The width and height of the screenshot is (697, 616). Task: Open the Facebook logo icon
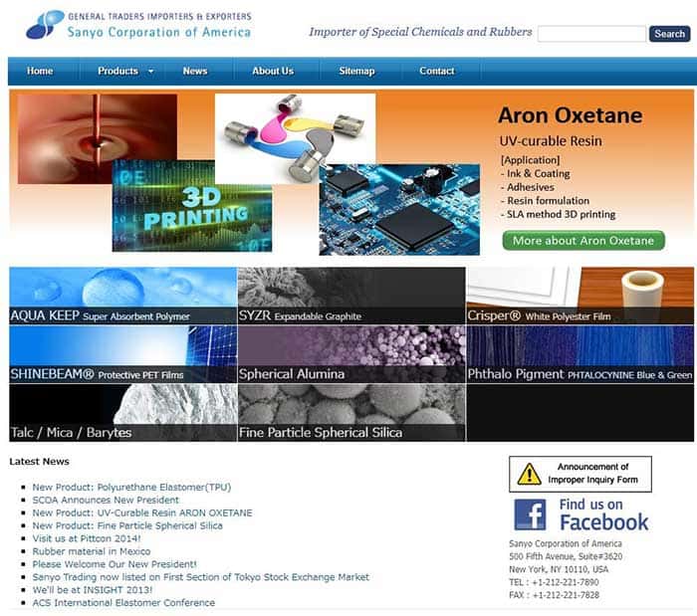pos(530,514)
